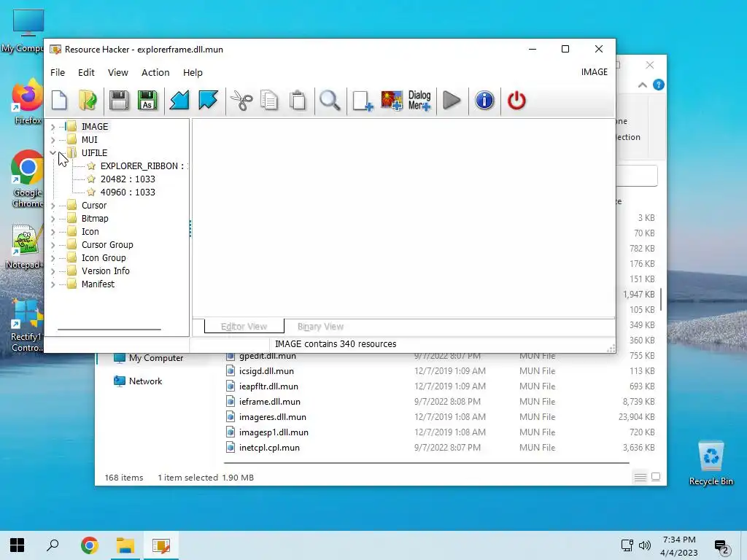Click the gray compile play icon
This screenshot has width=747, height=560.
pyautogui.click(x=452, y=101)
